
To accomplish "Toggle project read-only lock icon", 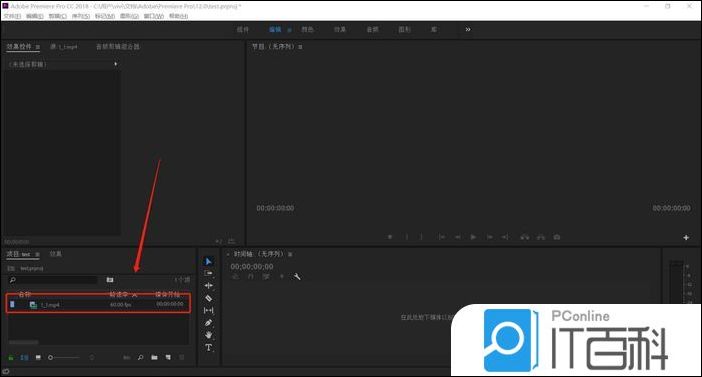I will click(11, 358).
